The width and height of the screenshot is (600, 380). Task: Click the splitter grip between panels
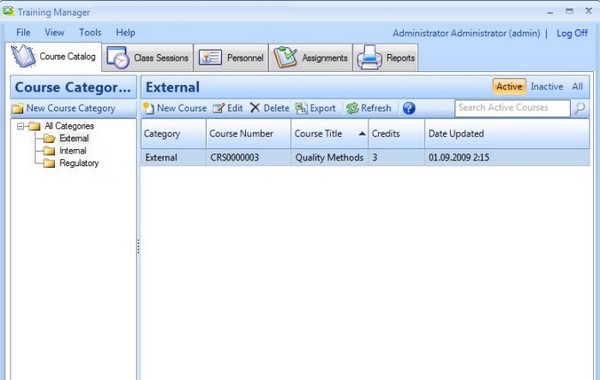coord(138,247)
